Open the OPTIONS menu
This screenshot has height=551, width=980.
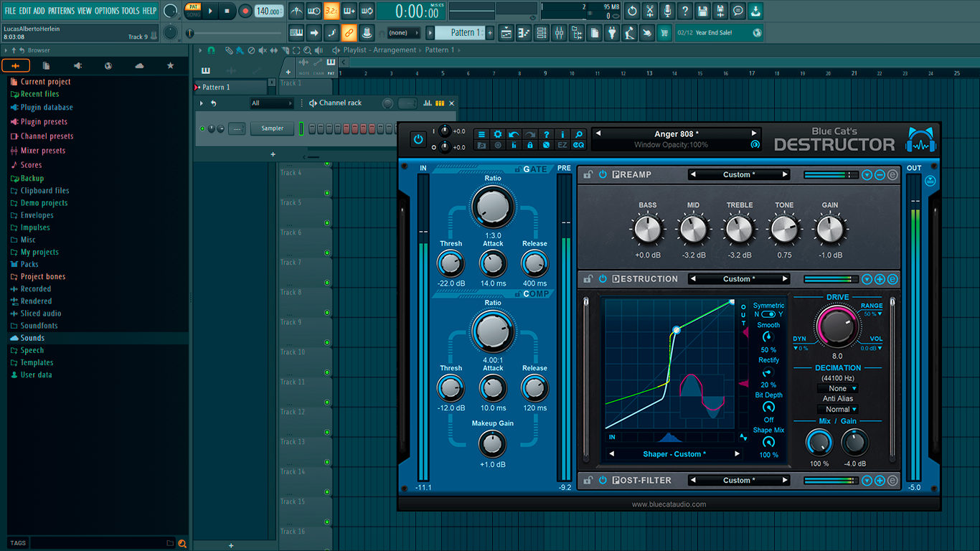click(107, 11)
